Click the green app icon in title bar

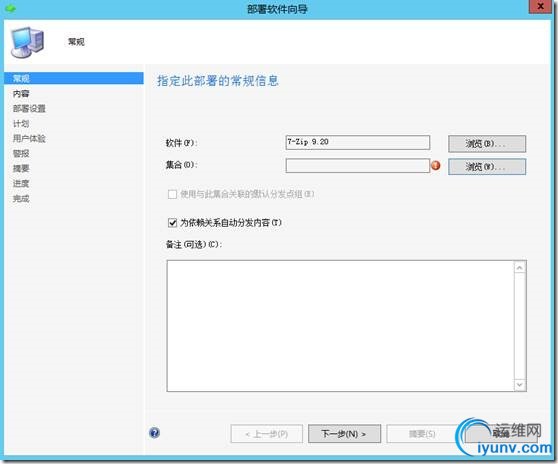10,8
